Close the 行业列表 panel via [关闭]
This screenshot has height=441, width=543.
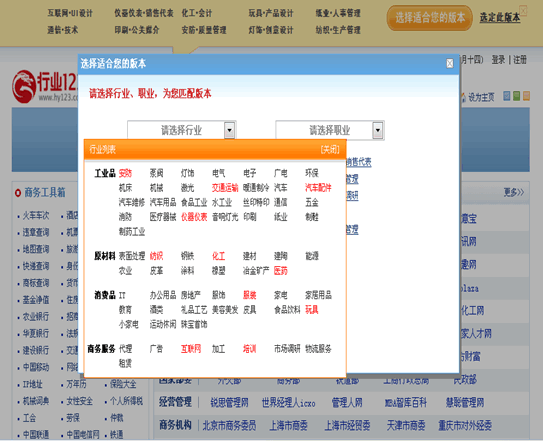[330, 150]
